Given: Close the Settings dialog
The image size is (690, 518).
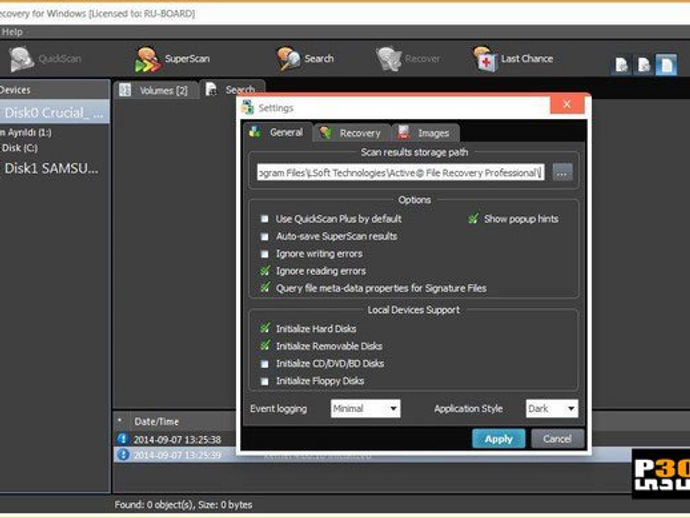Looking at the screenshot, I should [x=567, y=105].
